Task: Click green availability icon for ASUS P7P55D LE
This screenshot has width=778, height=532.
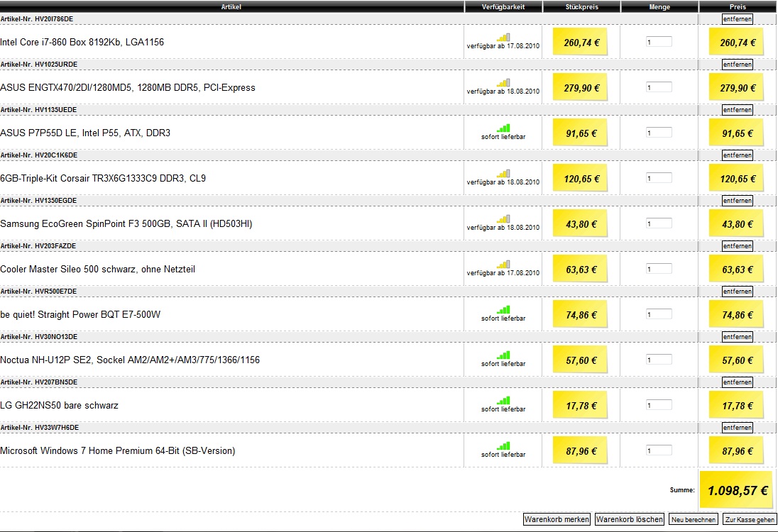Action: tap(503, 128)
